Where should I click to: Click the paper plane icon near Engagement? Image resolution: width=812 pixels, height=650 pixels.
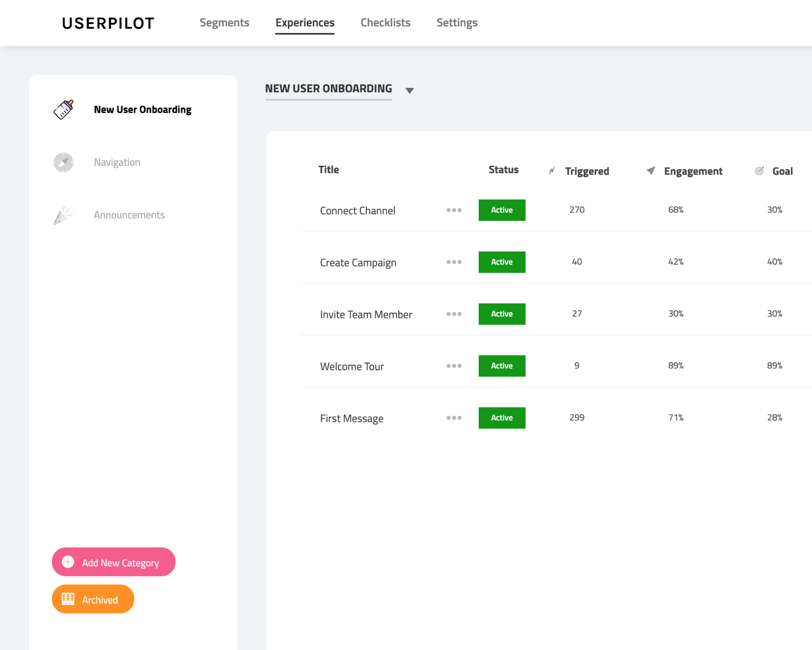click(650, 171)
